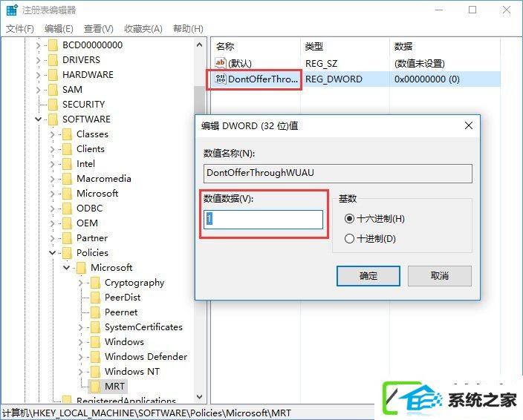Click the Windows Defender folder icon
The width and height of the screenshot is (523, 420).
click(x=95, y=356)
